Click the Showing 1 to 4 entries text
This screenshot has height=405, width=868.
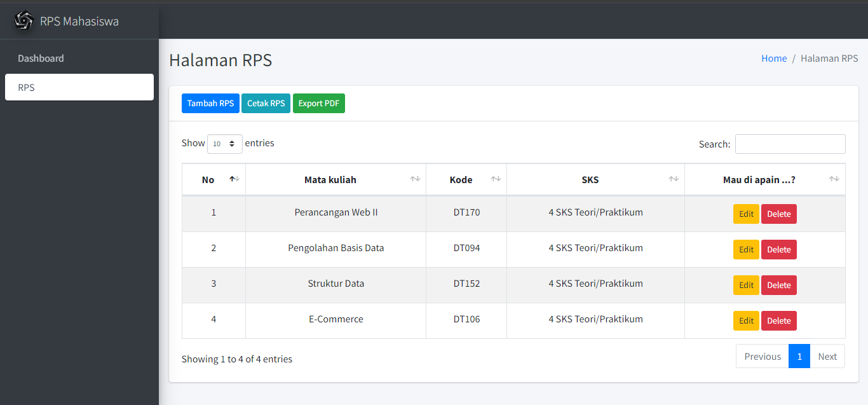(237, 359)
